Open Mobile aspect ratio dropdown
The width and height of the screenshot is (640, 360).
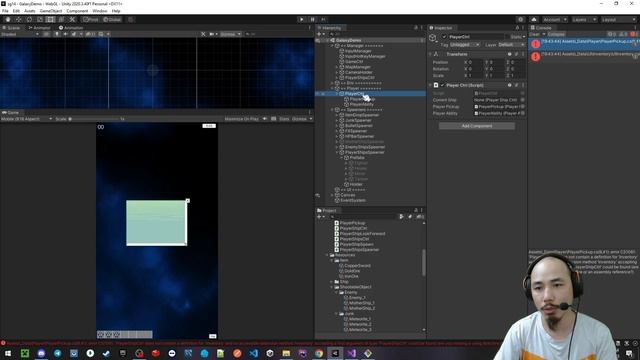coord(27,119)
